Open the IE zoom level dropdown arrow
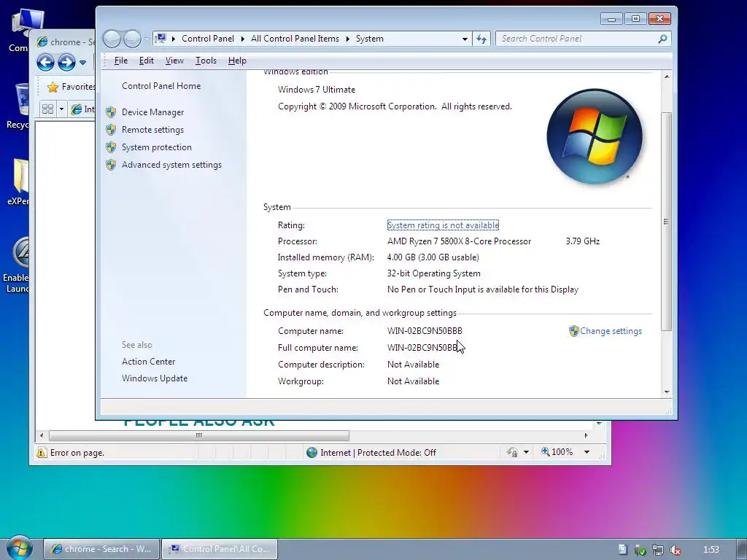This screenshot has width=747, height=560. click(x=587, y=452)
